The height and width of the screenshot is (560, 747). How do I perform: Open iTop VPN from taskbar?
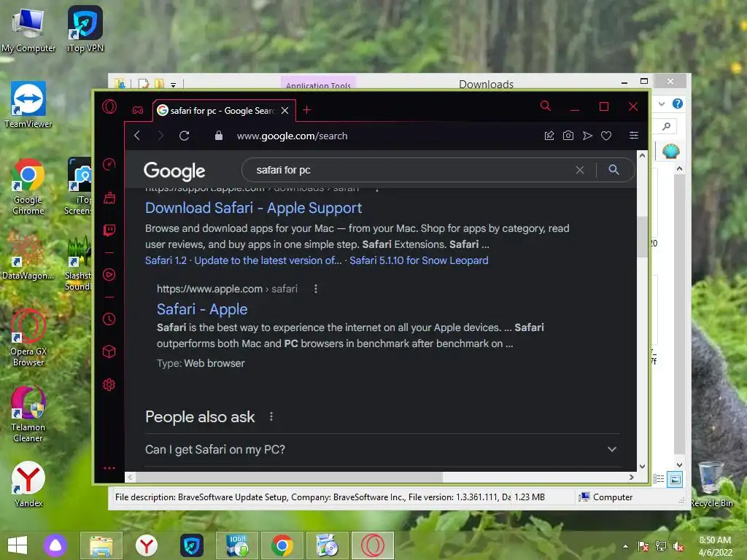(192, 545)
